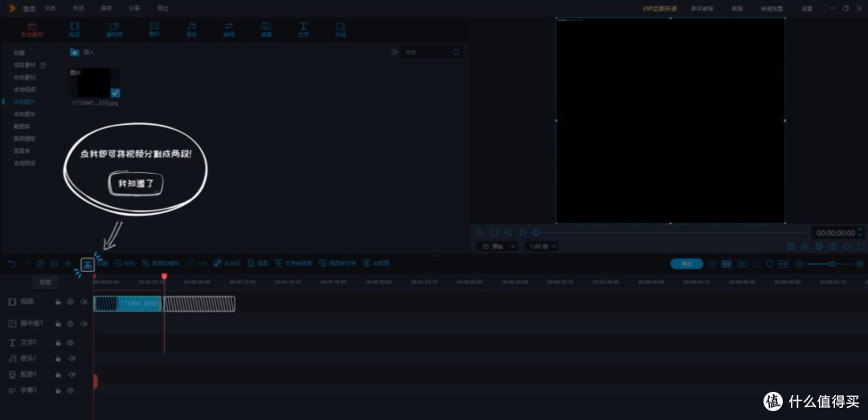Click the preview playback progress handle
Screen dimensions: 868x420
(x=536, y=233)
